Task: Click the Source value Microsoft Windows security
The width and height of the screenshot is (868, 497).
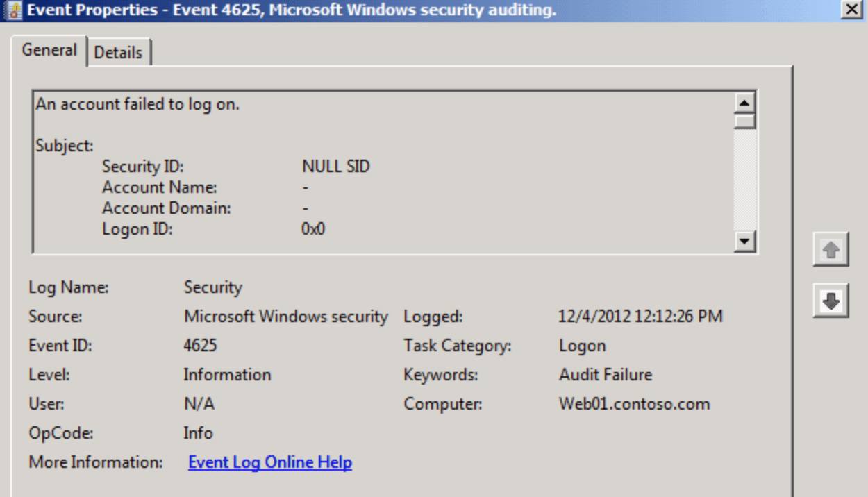Action: coord(285,317)
